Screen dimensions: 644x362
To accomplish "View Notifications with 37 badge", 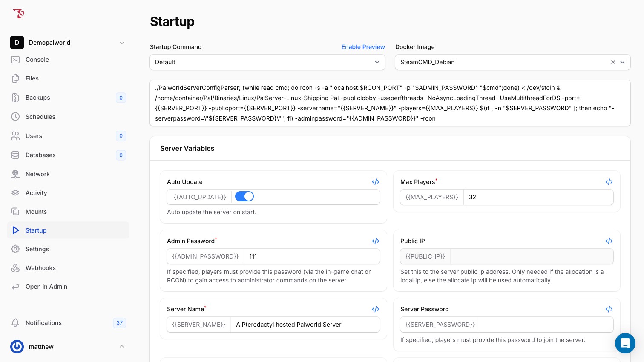I will point(68,323).
